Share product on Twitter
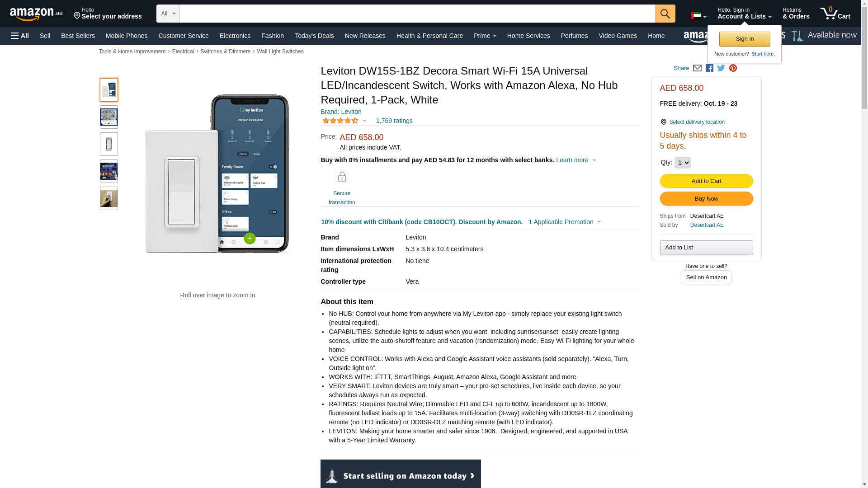The height and width of the screenshot is (488, 868). tap(721, 68)
